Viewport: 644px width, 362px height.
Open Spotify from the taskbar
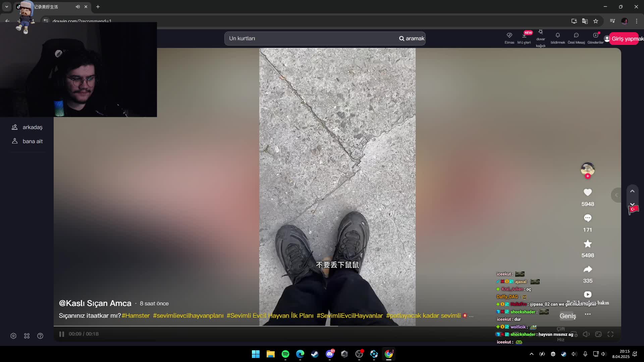click(x=285, y=354)
